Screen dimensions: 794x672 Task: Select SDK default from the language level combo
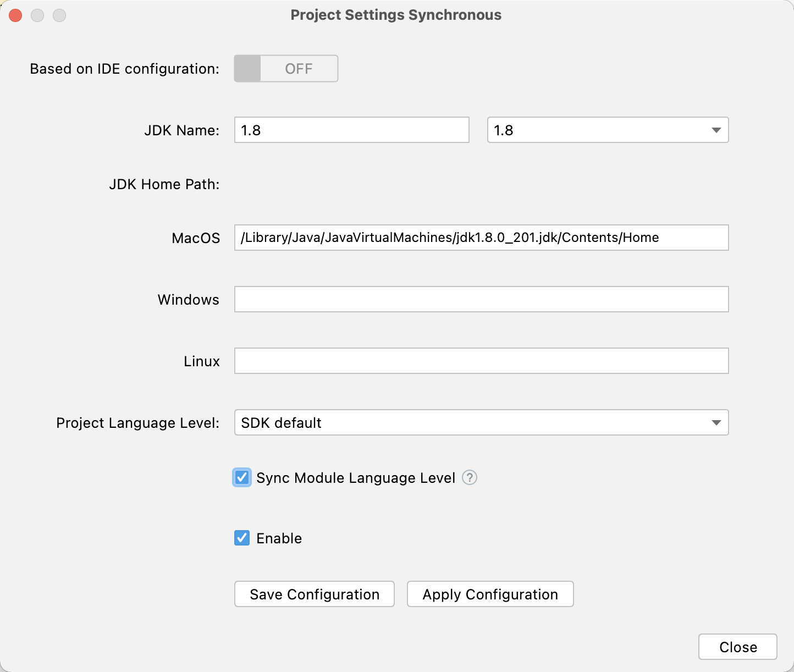pos(481,422)
